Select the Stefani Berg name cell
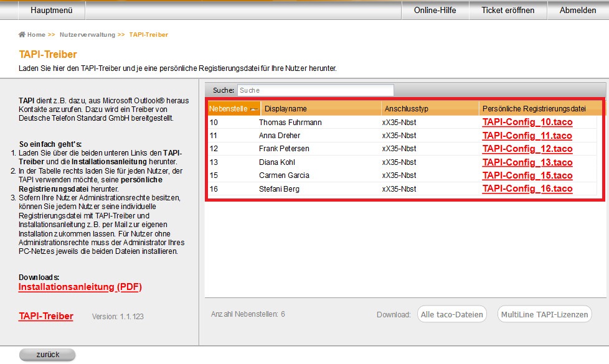 tap(279, 189)
